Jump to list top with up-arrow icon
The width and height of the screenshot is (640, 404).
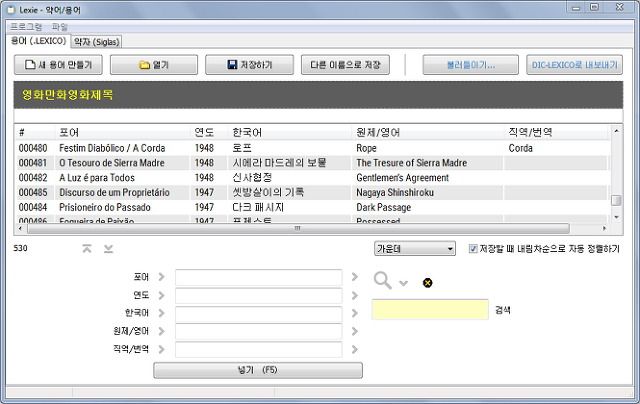[87, 249]
